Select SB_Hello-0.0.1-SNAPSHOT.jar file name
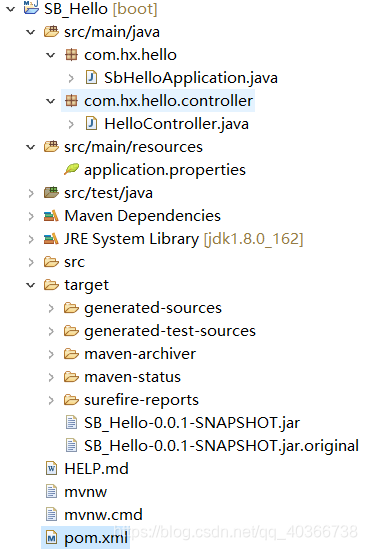The height and width of the screenshot is (550, 367). pyautogui.click(x=192, y=423)
